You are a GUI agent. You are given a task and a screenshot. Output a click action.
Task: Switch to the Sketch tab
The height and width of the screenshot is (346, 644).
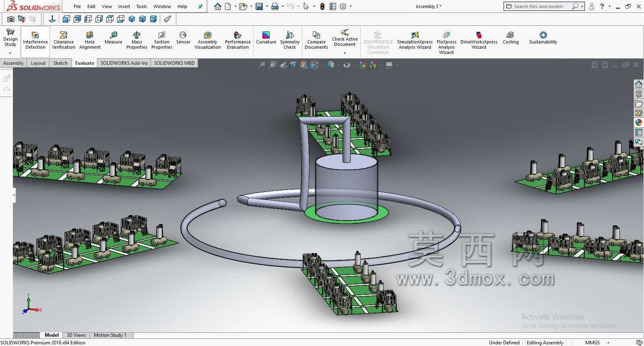click(x=60, y=63)
